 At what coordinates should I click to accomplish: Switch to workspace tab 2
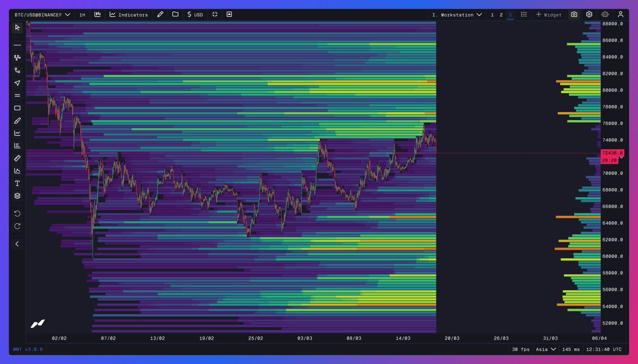tap(501, 15)
